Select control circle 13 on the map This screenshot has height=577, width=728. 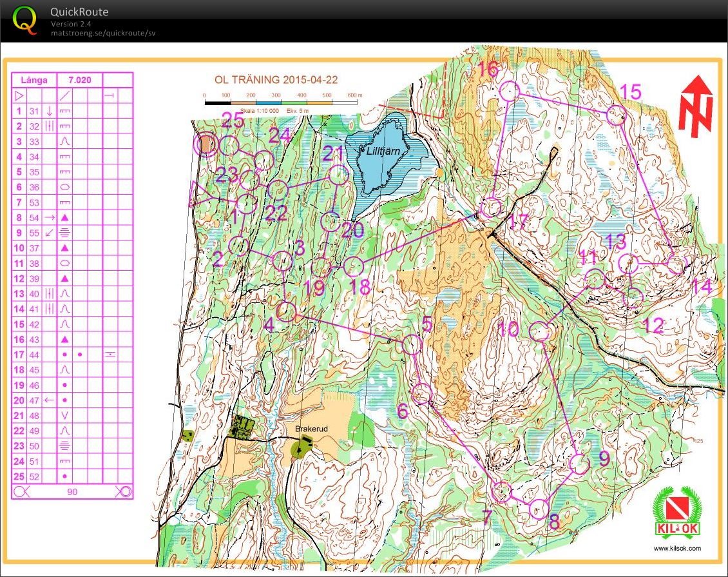pos(629,264)
